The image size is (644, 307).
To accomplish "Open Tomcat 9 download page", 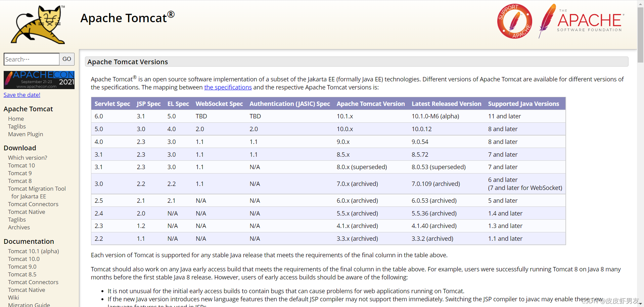I will click(x=20, y=173).
